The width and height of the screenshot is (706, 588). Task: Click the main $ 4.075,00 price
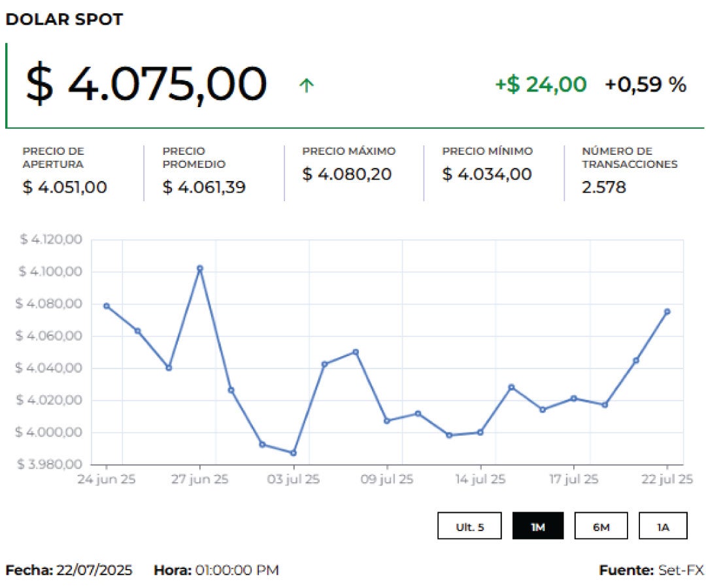tap(146, 84)
